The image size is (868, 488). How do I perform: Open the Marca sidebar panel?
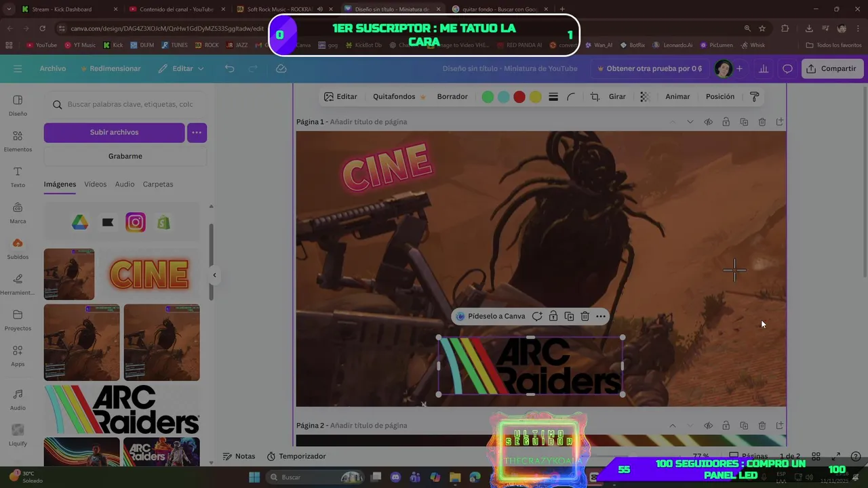(18, 213)
